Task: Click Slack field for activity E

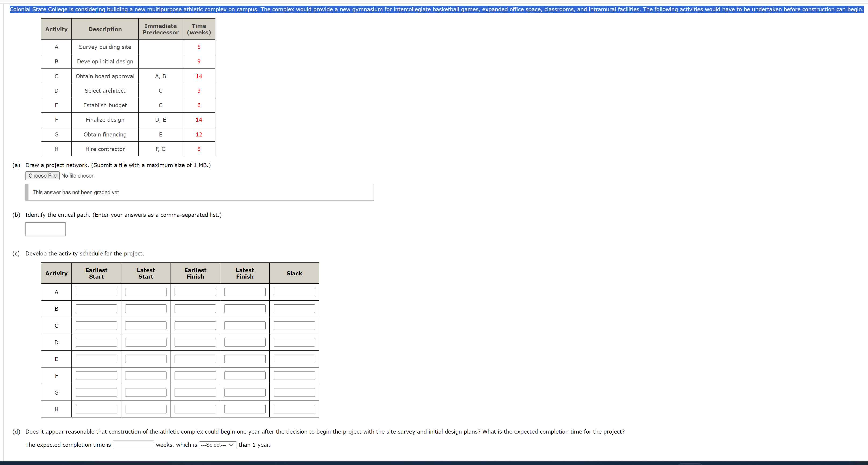Action: [x=294, y=359]
